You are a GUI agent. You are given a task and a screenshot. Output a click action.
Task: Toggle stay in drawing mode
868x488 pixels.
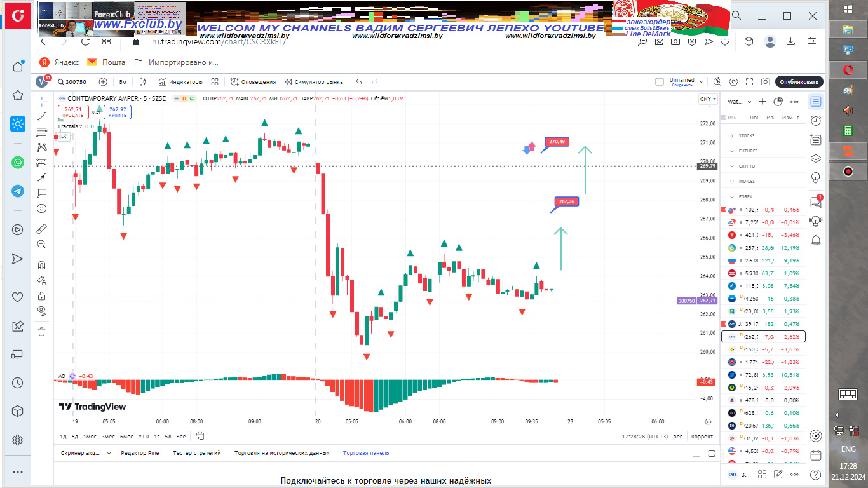[41, 280]
